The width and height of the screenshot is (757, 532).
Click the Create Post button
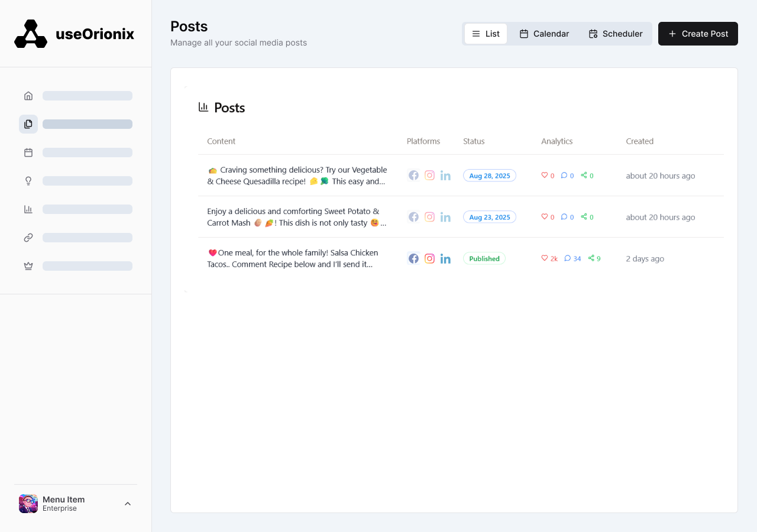coord(698,34)
